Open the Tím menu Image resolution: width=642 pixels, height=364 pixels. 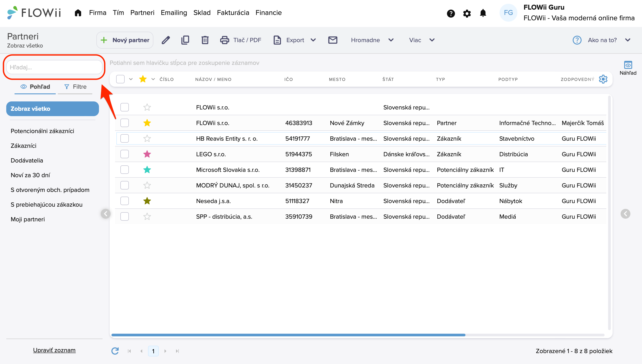click(x=118, y=13)
